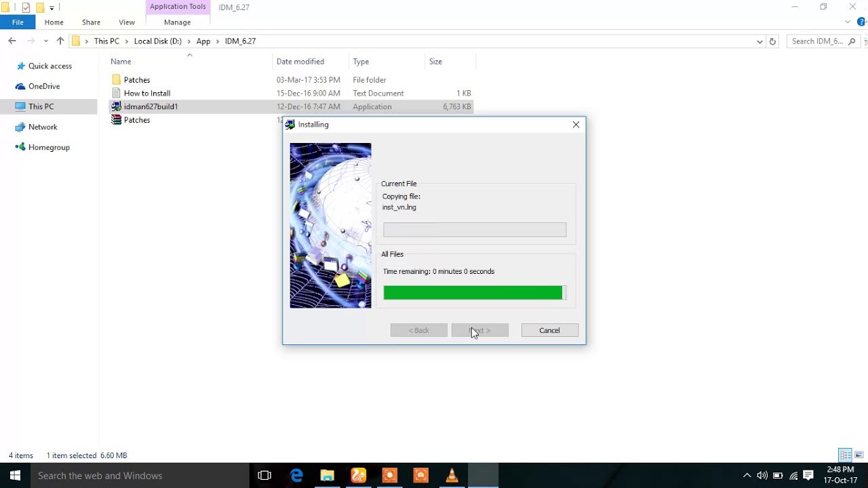Open the Windows Start menu
868x488 pixels.
[x=15, y=476]
